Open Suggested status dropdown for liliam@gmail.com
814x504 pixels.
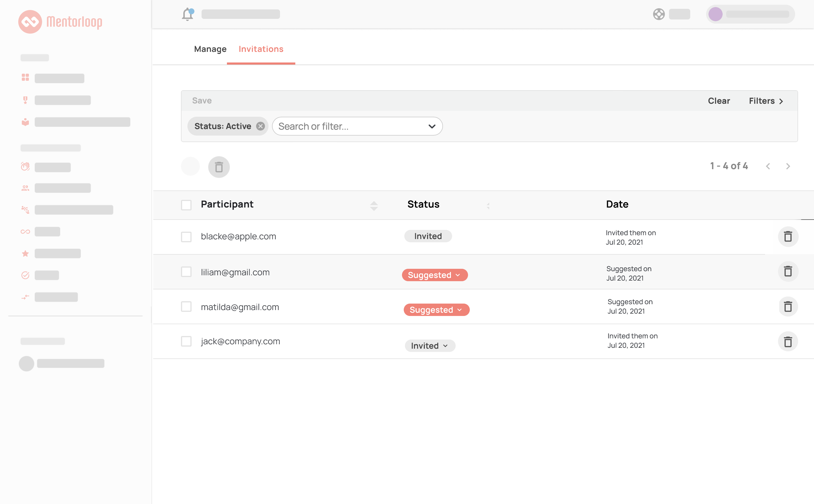pos(435,275)
